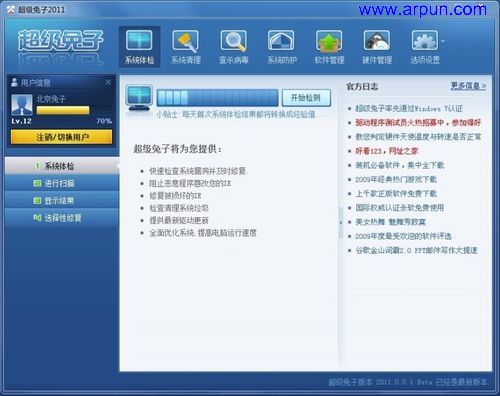This screenshot has width=500, height=396.
Task: Select 进行扫描 in the left sidebar
Action: 62,183
